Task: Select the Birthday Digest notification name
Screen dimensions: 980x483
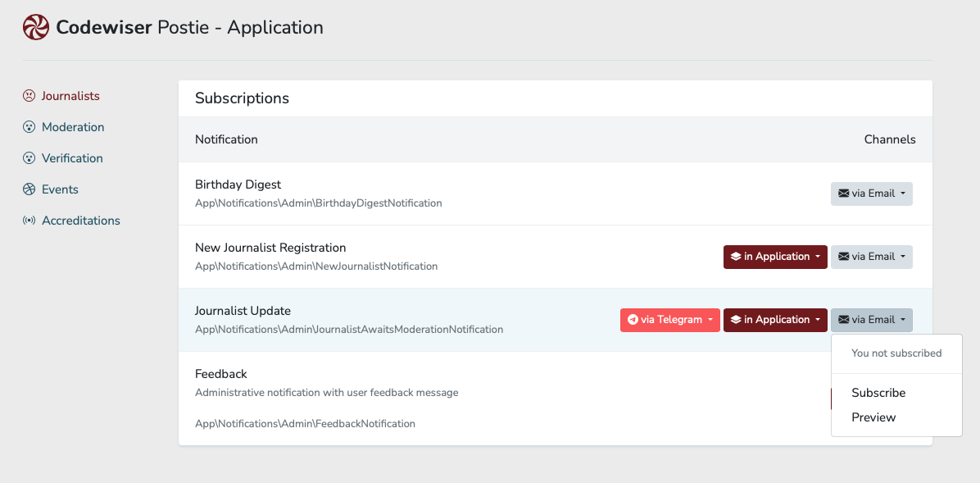Action: pyautogui.click(x=238, y=185)
